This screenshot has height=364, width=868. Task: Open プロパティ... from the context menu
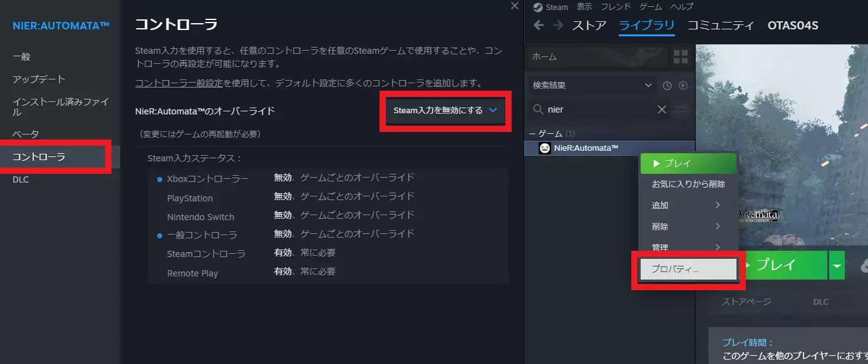(x=688, y=269)
